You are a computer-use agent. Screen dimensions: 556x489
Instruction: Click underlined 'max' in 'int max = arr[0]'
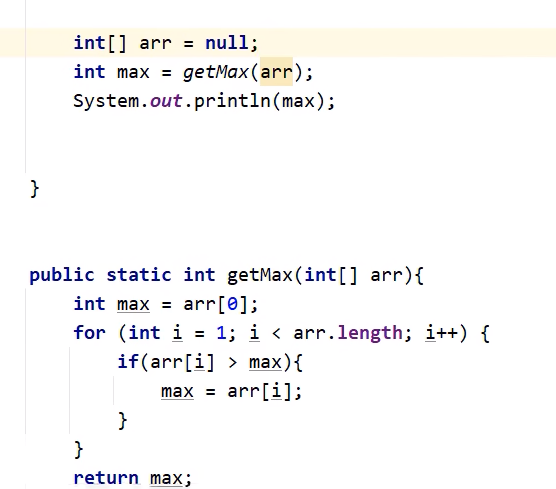point(133,305)
